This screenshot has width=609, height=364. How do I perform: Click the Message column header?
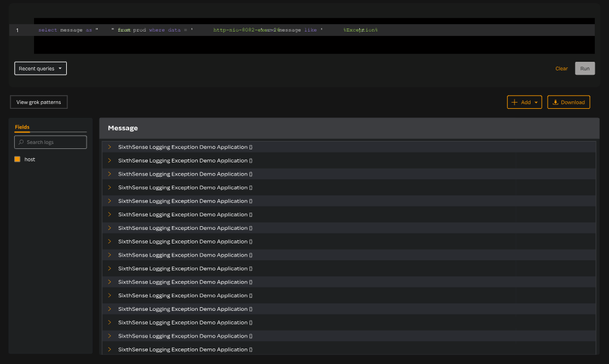(122, 127)
